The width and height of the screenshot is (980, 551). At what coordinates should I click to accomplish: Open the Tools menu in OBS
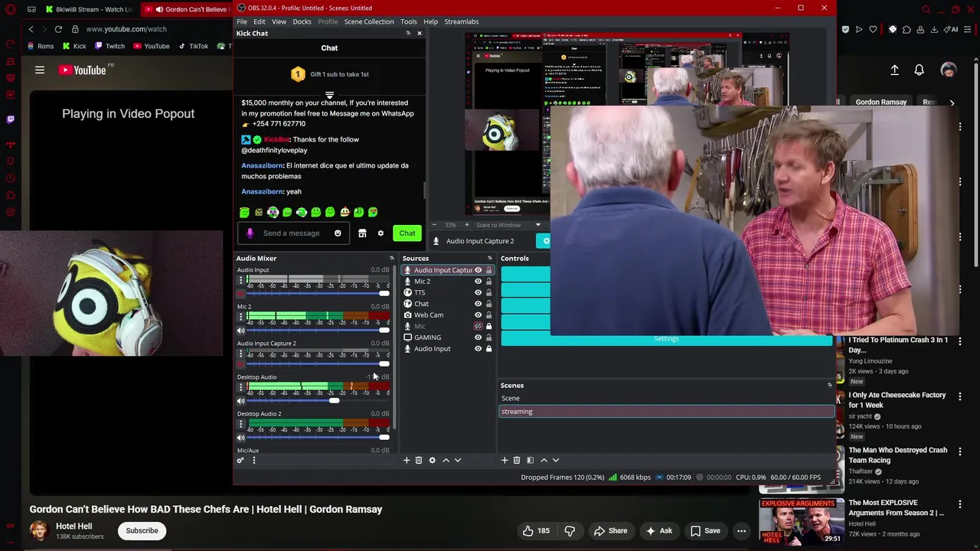[x=409, y=21]
